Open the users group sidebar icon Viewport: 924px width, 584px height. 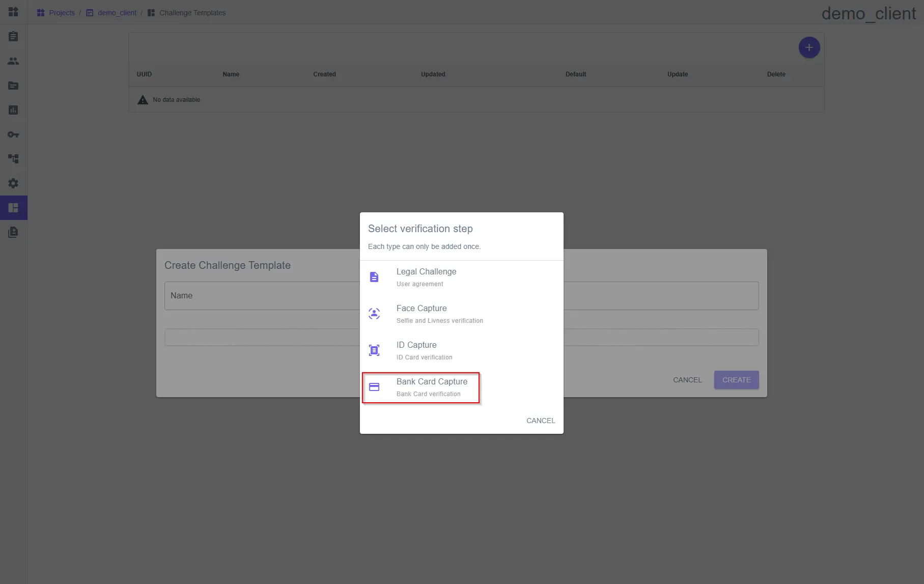tap(13, 61)
